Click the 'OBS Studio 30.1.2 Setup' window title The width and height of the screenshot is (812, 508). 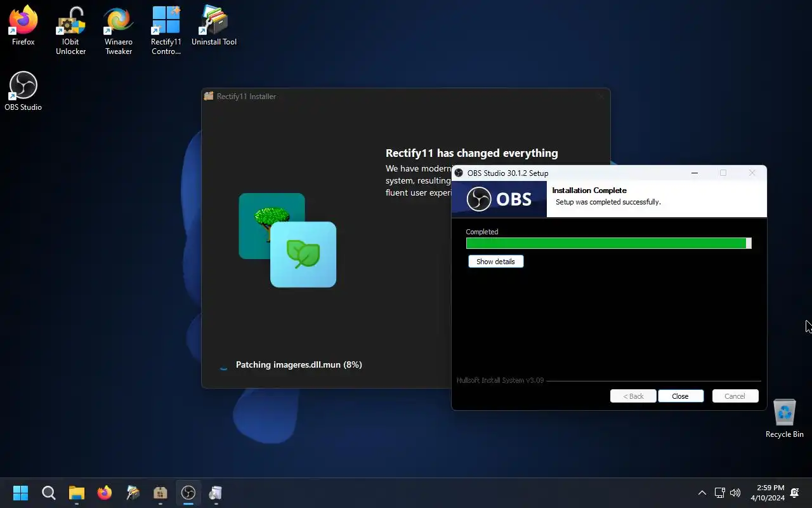(507, 173)
